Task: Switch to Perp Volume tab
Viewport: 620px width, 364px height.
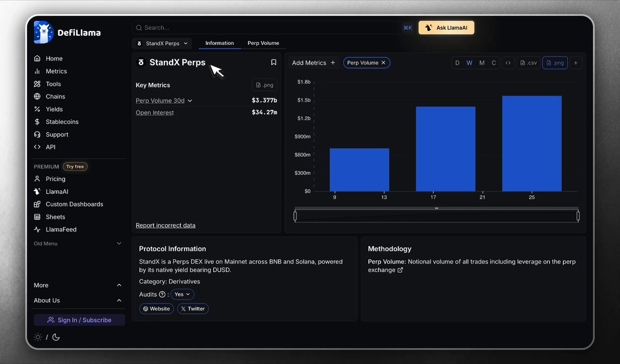Action: (263, 43)
